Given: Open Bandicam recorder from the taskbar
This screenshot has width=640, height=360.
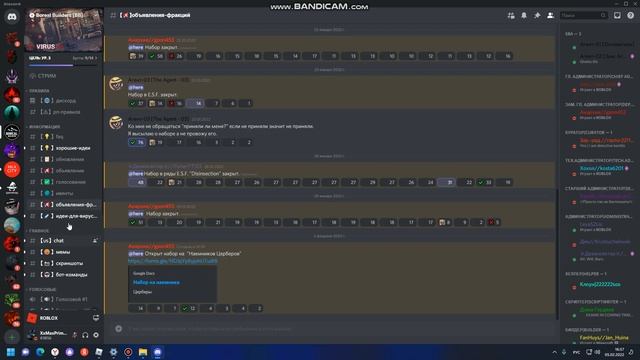Looking at the screenshot, I should (x=128, y=352).
